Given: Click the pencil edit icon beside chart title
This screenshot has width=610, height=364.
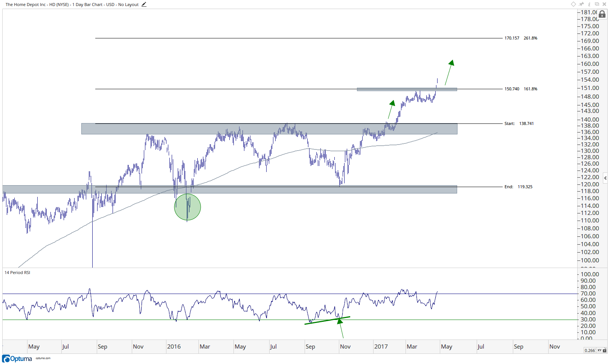Looking at the screenshot, I should coord(144,5).
